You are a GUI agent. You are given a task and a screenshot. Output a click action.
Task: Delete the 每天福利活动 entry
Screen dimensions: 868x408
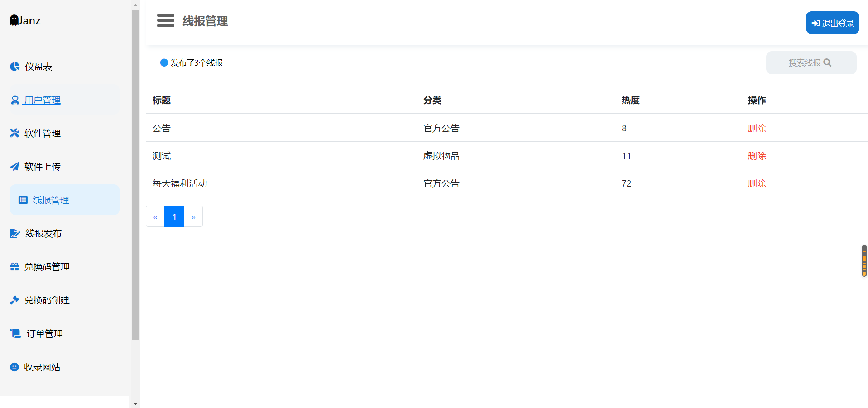click(x=757, y=184)
